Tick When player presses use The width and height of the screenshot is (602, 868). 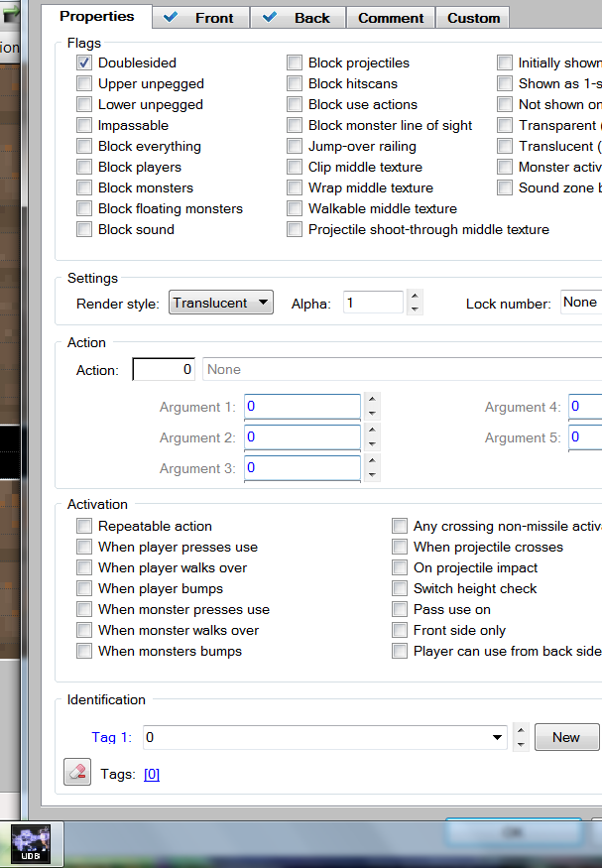click(x=85, y=548)
